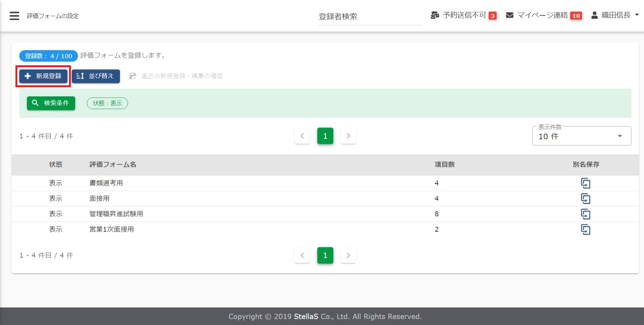Select page 1 in bottom pagination
Viewport: 644px width, 325px height.
tap(325, 256)
